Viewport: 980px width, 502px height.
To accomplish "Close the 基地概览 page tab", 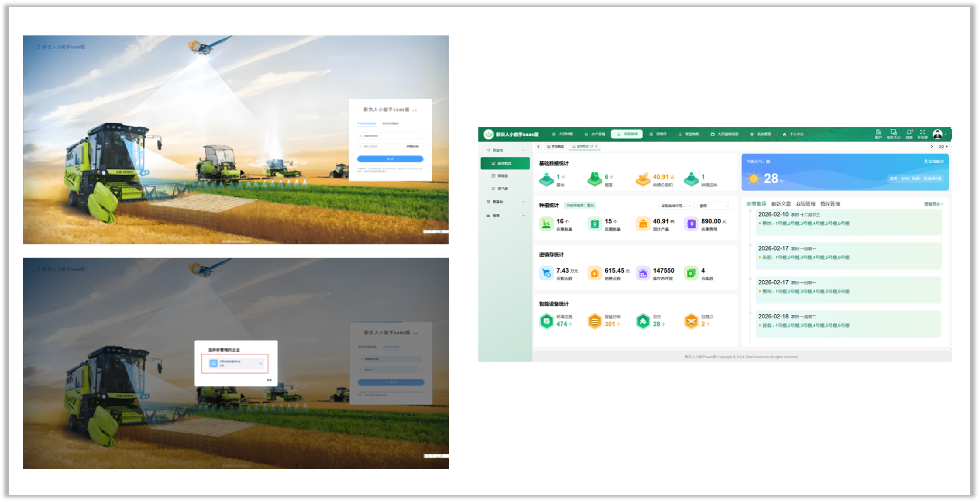I will coord(596,146).
